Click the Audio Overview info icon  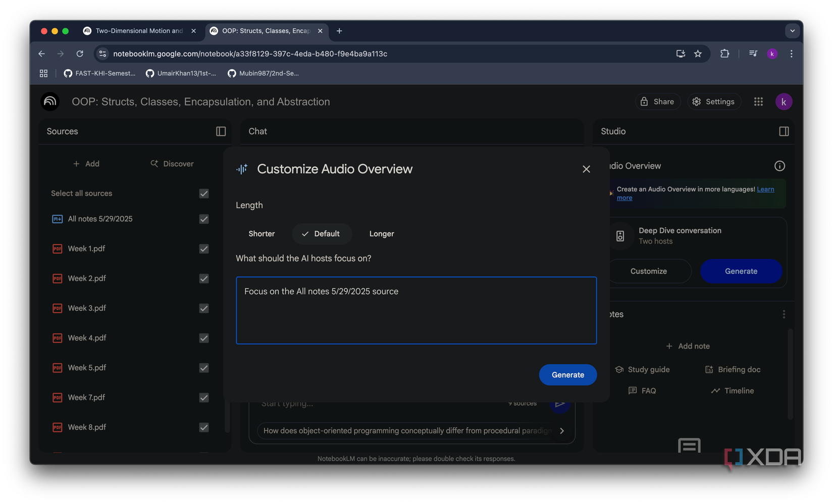pyautogui.click(x=779, y=165)
